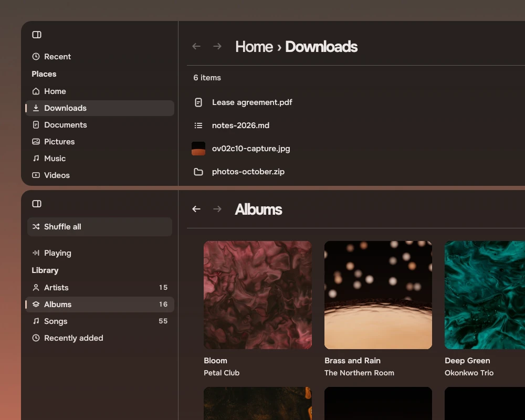The width and height of the screenshot is (525, 420).
Task: Open Videos in Files sidebar
Action: pos(99,175)
